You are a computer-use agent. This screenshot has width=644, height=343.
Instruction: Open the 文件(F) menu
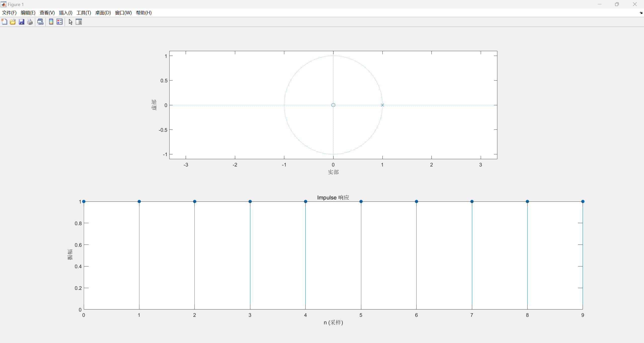(9, 13)
